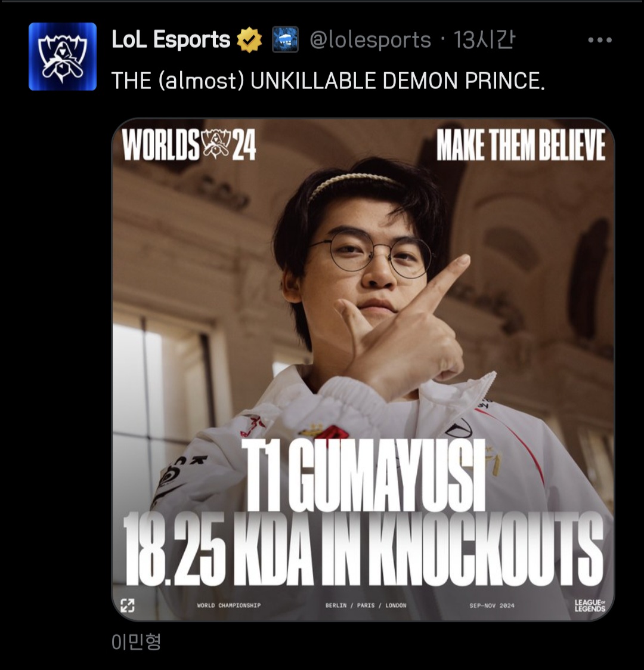This screenshot has width=644, height=670.
Task: Click the MAKE THEM BELIEVE slogan
Action: [x=521, y=146]
